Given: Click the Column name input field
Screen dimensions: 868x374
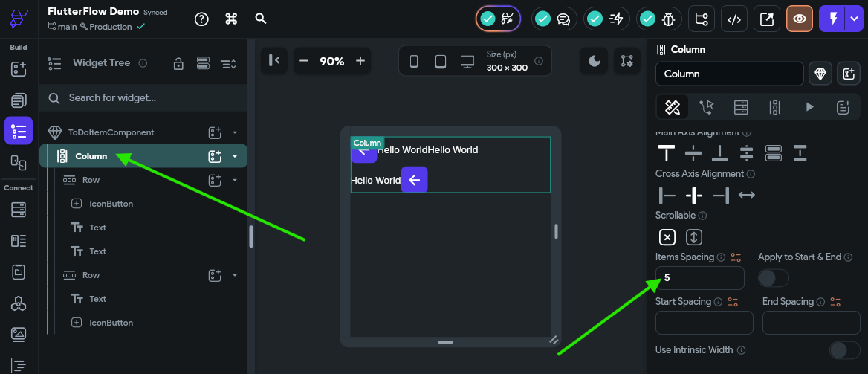Looking at the screenshot, I should [x=730, y=74].
